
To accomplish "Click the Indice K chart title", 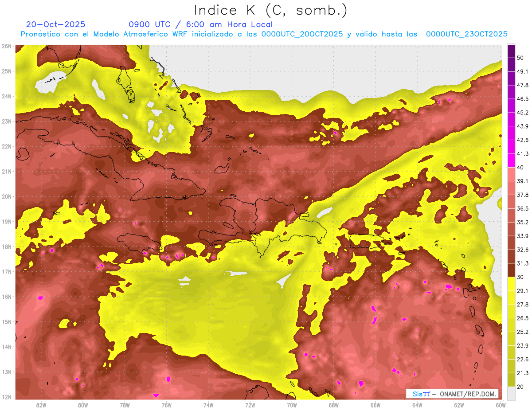I will (271, 10).
